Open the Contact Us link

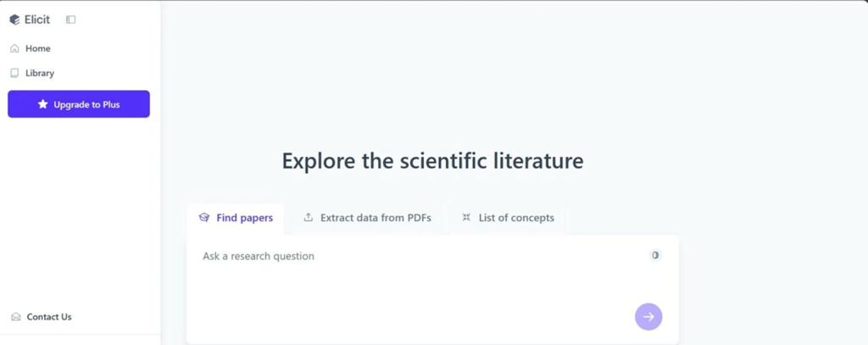pyautogui.click(x=49, y=317)
